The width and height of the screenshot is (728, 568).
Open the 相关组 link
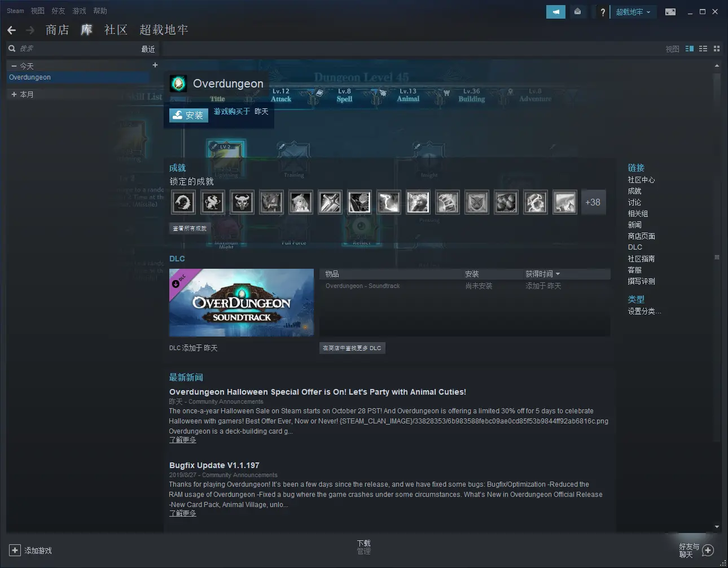coord(638,213)
